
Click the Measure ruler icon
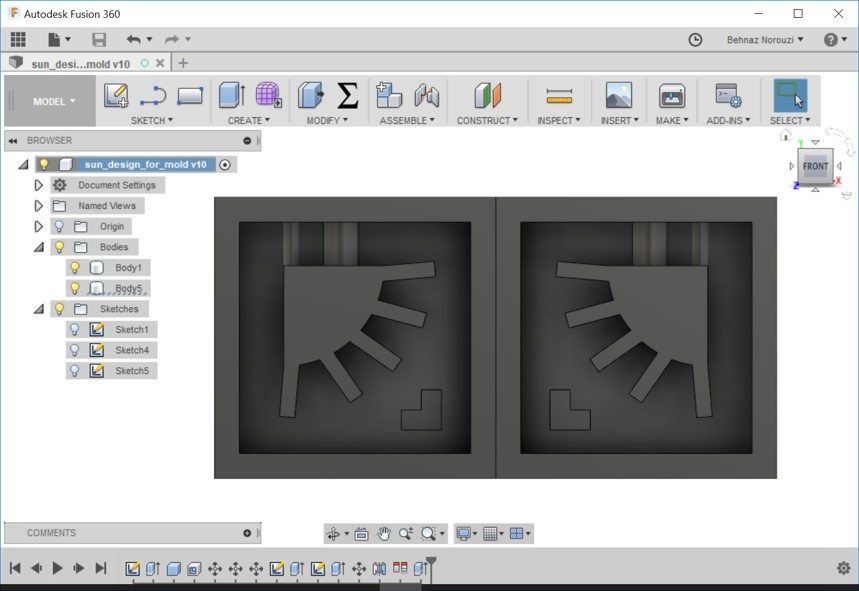[559, 96]
